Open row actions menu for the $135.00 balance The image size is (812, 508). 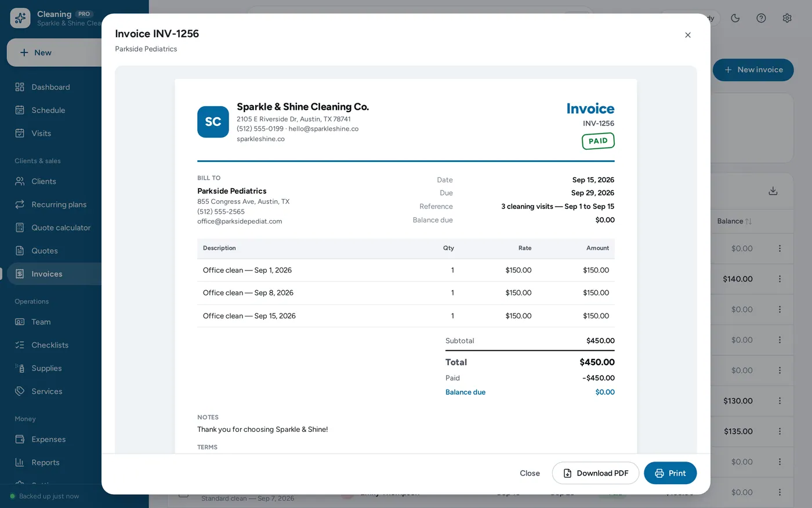780,431
